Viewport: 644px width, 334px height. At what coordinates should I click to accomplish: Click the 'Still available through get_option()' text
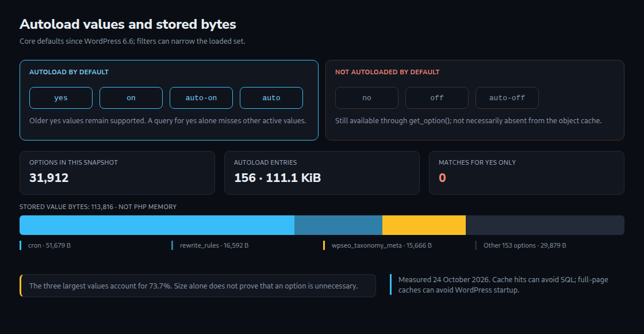pyautogui.click(x=468, y=121)
